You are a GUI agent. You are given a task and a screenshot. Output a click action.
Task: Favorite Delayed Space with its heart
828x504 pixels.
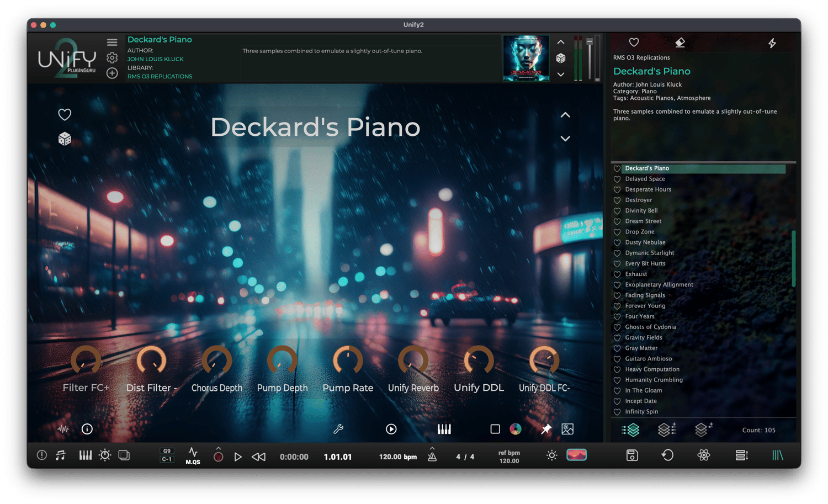point(617,179)
